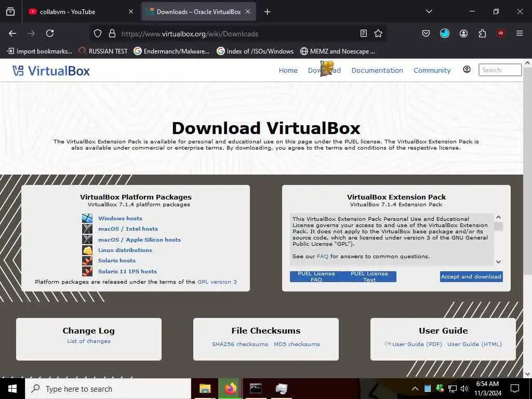Bookmark this page with the star icon
This screenshot has width=532, height=399.
378,33
